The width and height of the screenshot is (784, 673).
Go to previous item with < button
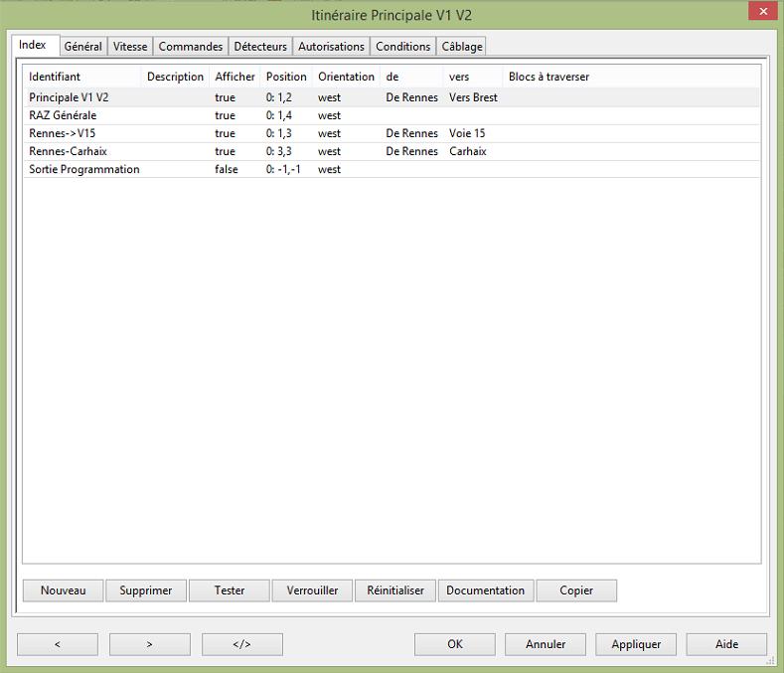pyautogui.click(x=58, y=644)
